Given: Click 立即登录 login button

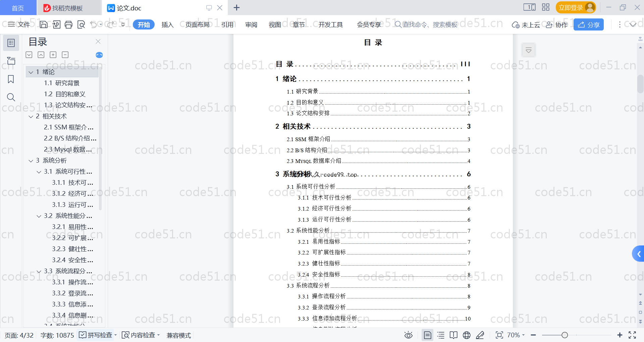Looking at the screenshot, I should [576, 7].
